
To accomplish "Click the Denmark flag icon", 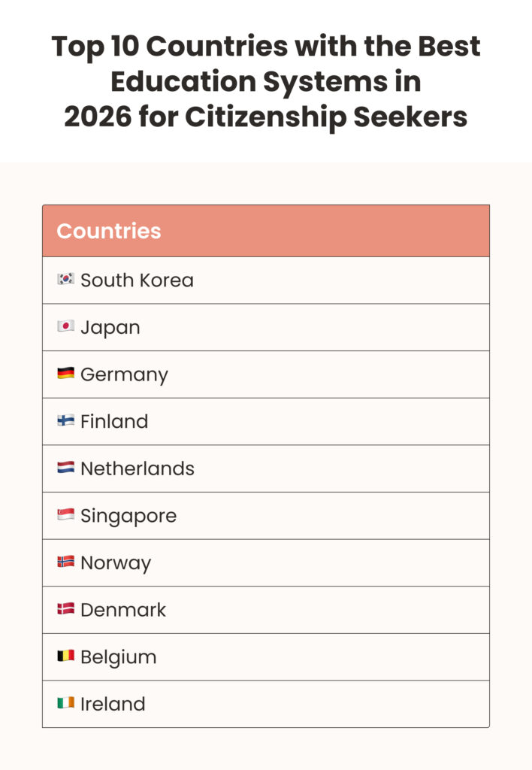I will (65, 609).
